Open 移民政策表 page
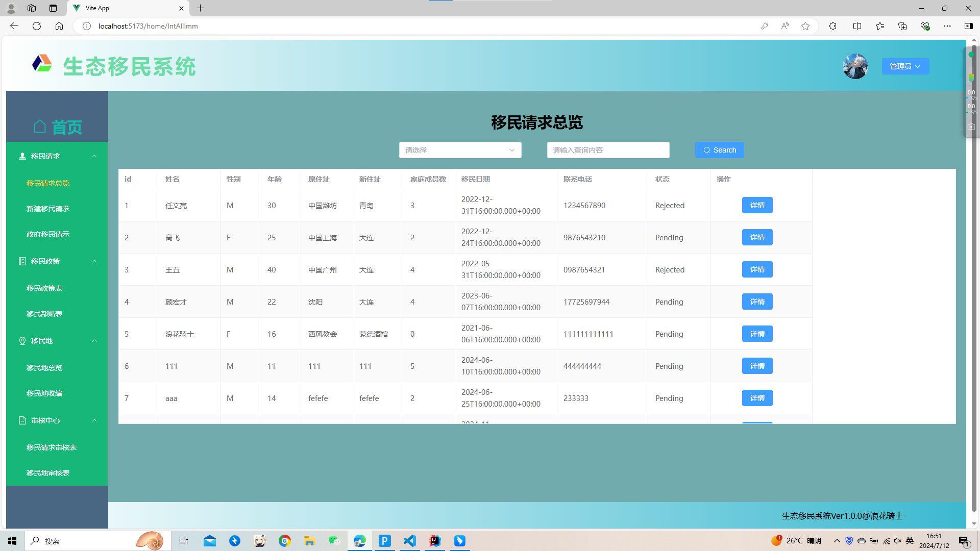Viewport: 980px width, 551px height. (x=44, y=288)
